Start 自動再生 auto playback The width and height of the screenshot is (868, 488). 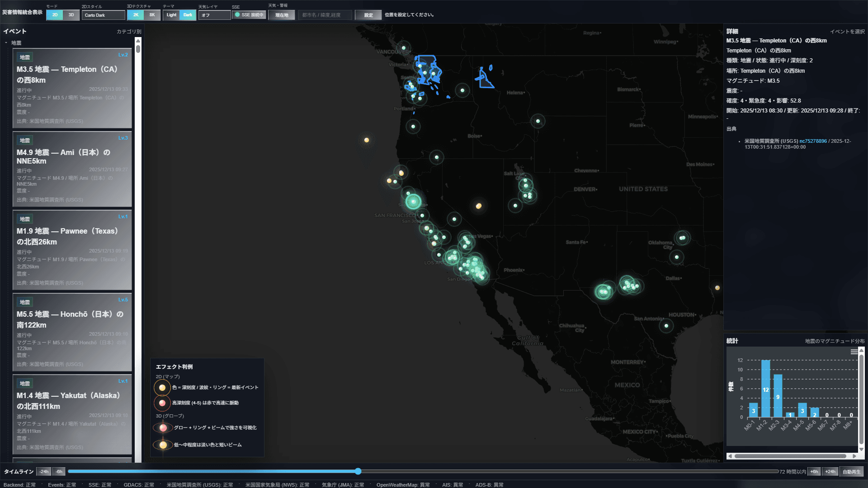point(852,471)
